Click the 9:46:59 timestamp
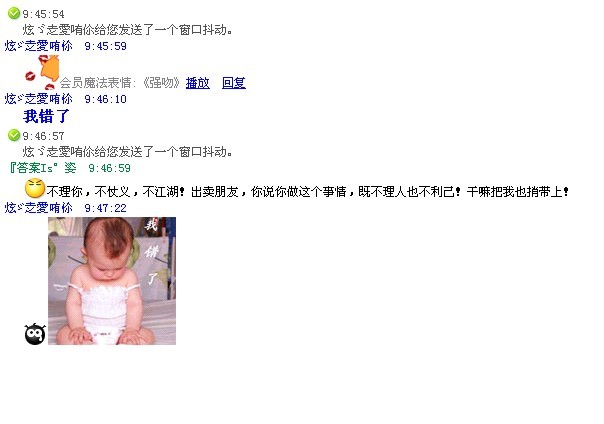 (109, 168)
